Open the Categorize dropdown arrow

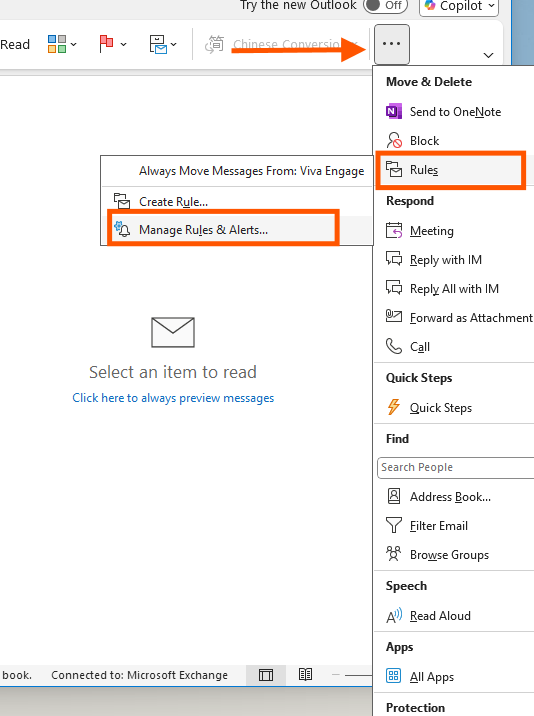point(74,45)
